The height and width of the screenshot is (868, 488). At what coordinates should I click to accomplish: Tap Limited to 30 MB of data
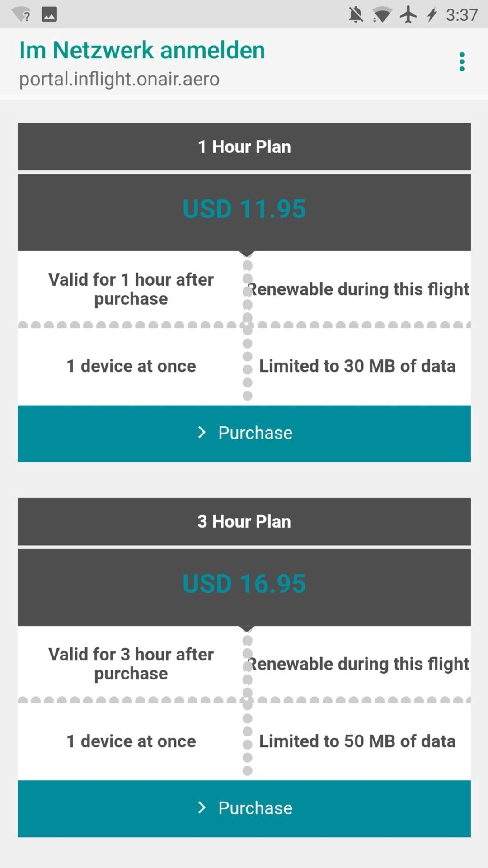coord(357,366)
